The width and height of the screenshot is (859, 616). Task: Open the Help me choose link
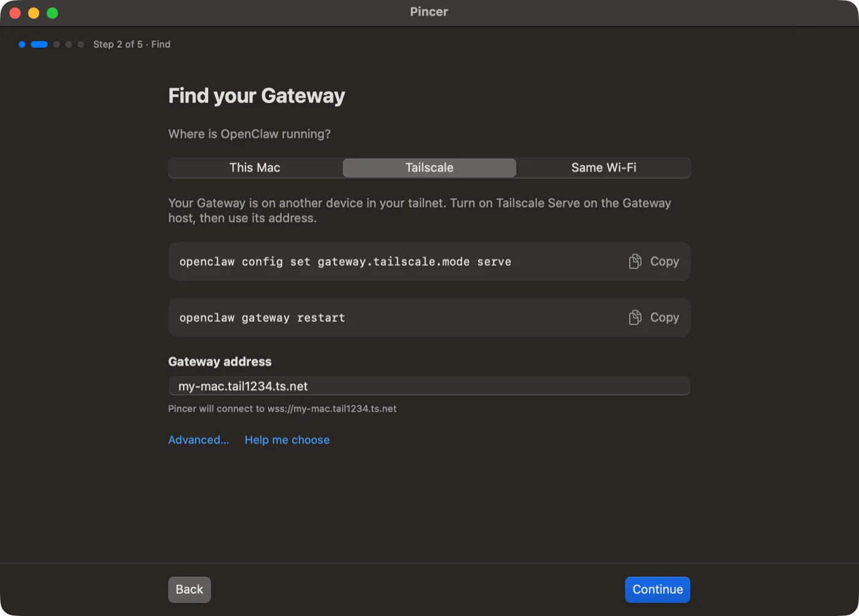coord(287,440)
